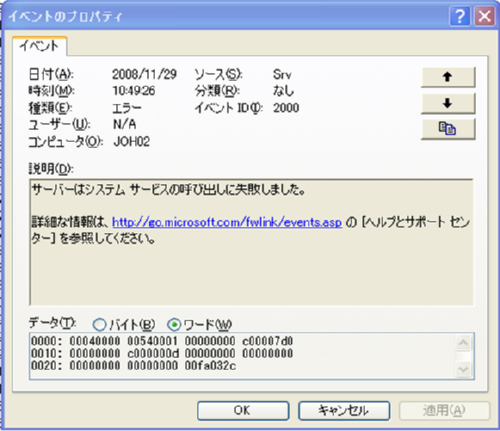The height and width of the screenshot is (431, 500).
Task: Click the source value Srv
Action: click(282, 74)
